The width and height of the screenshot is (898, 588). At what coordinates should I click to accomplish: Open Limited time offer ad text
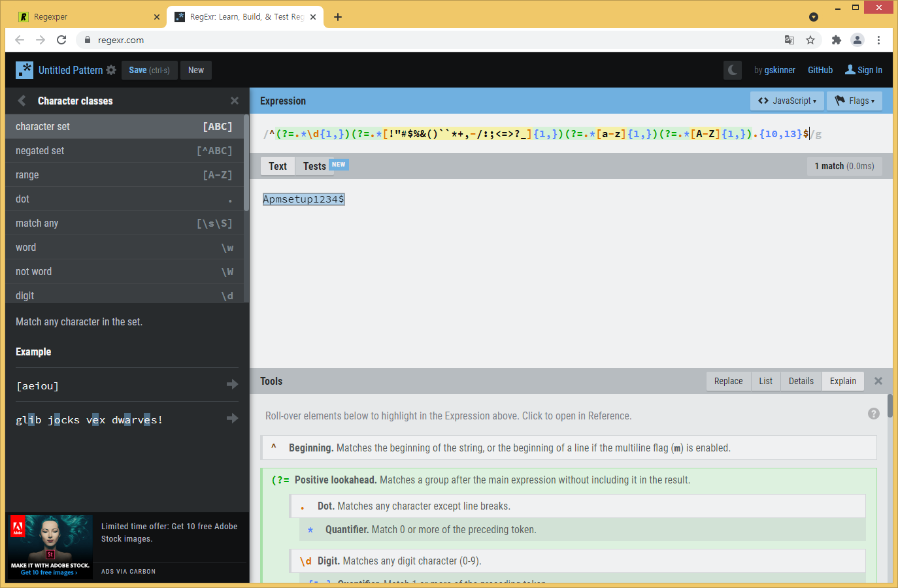(x=169, y=532)
